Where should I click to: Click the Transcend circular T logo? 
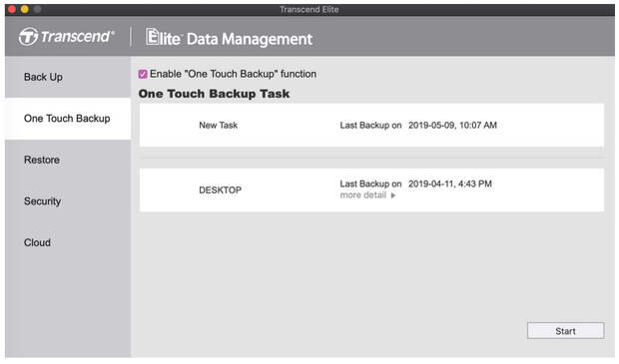(28, 37)
